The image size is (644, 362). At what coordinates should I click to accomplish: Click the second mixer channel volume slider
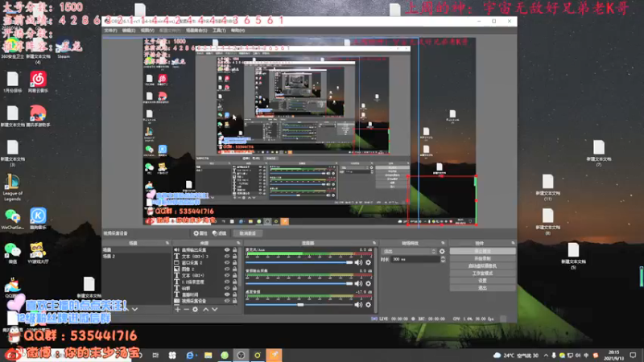tap(299, 284)
